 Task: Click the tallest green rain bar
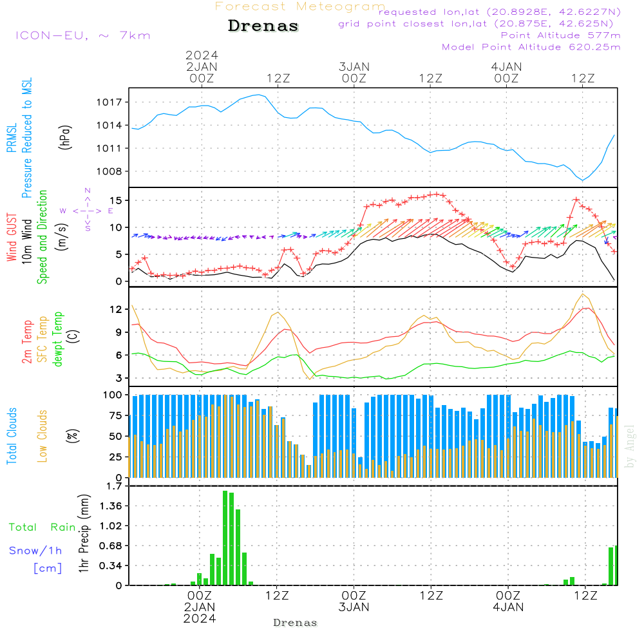[225, 538]
